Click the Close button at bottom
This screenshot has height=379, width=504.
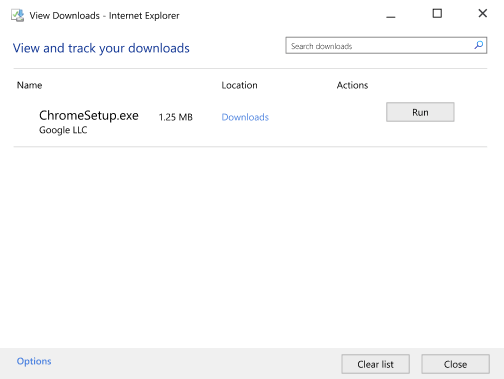click(455, 364)
